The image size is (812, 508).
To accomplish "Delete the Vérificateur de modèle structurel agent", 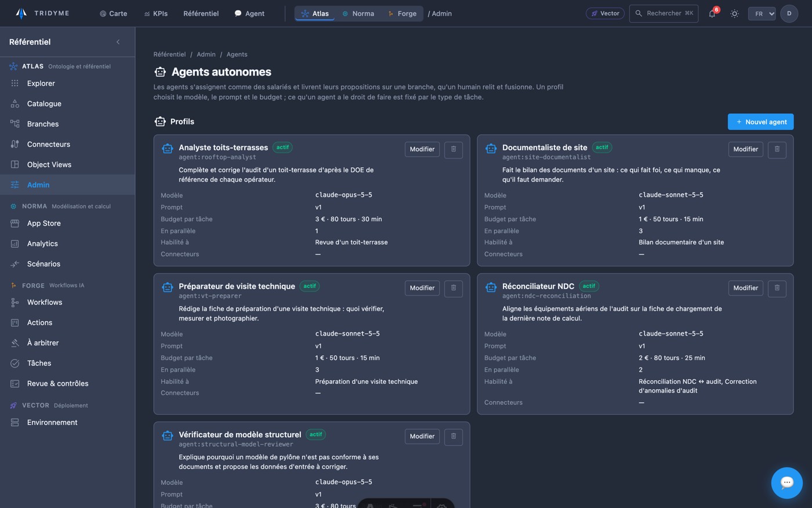I will [454, 437].
